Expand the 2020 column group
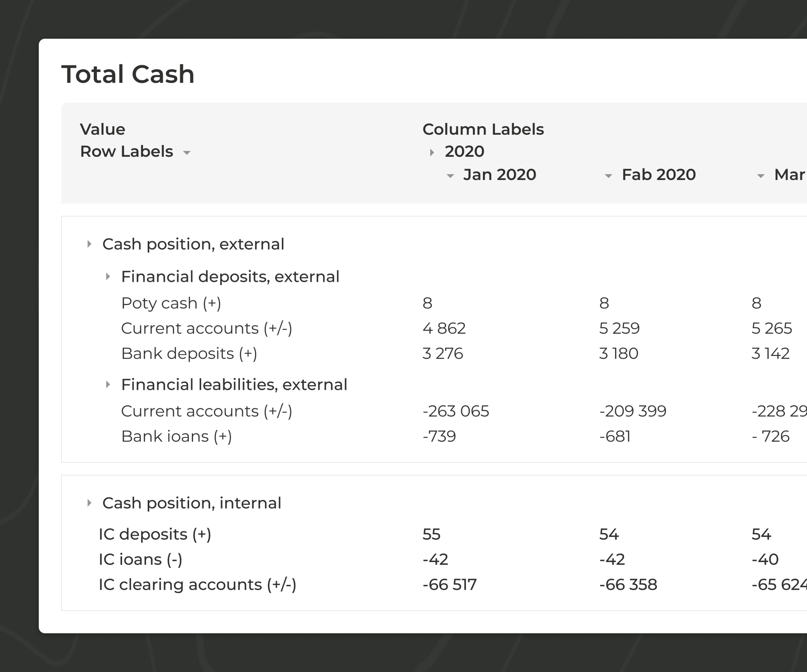Viewport: 807px width, 672px height. [x=431, y=152]
